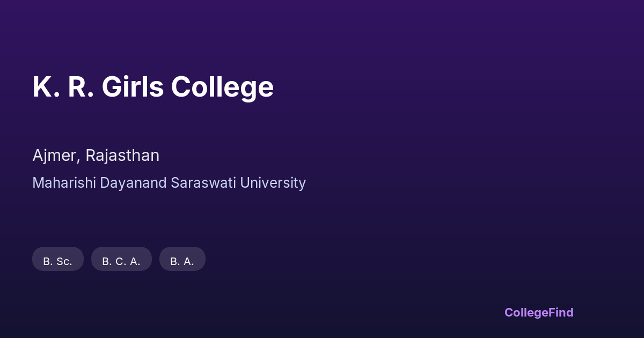Click the "K." initial in the title
Viewport: 644px width, 338px height.
click(46, 87)
